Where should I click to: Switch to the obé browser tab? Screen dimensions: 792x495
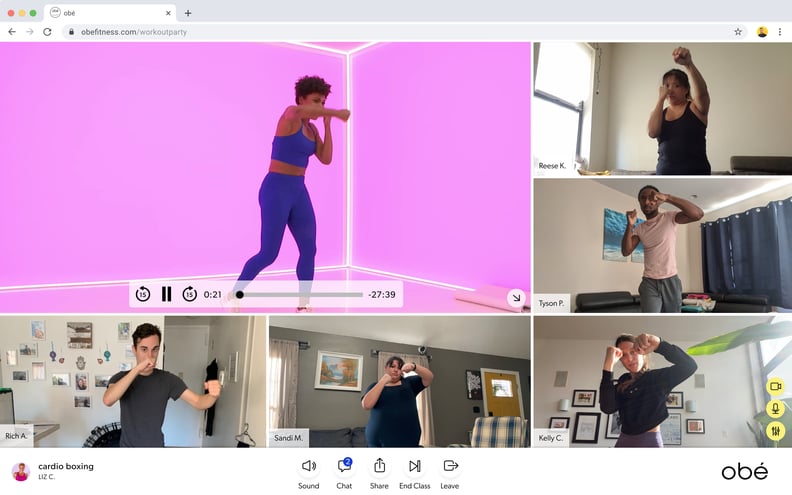pos(110,13)
